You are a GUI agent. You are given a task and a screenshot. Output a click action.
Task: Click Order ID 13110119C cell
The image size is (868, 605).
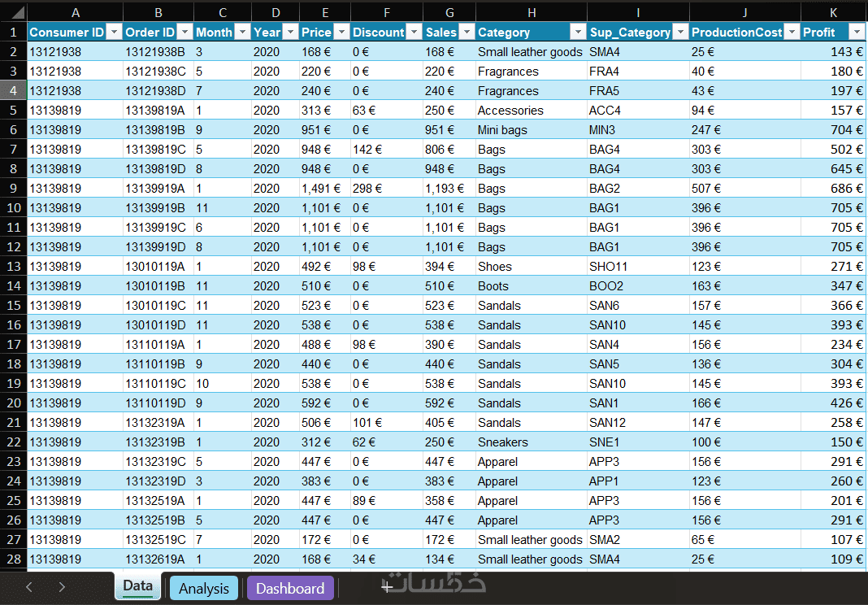158,383
